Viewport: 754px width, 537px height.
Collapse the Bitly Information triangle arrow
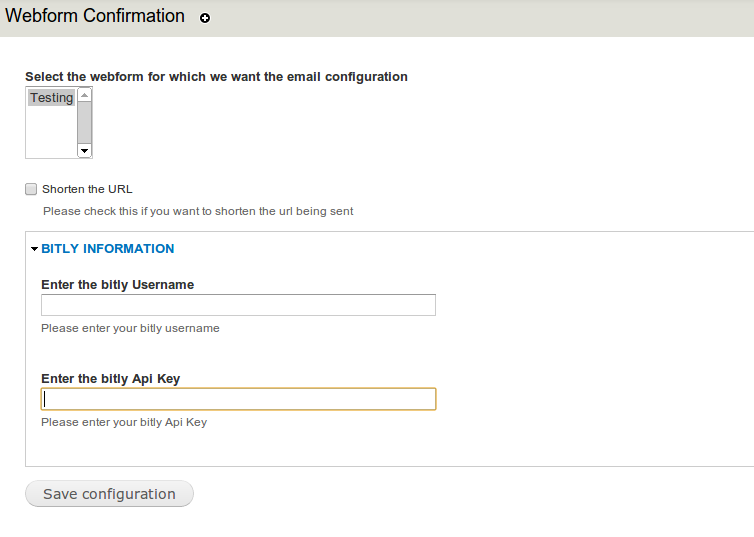34,249
